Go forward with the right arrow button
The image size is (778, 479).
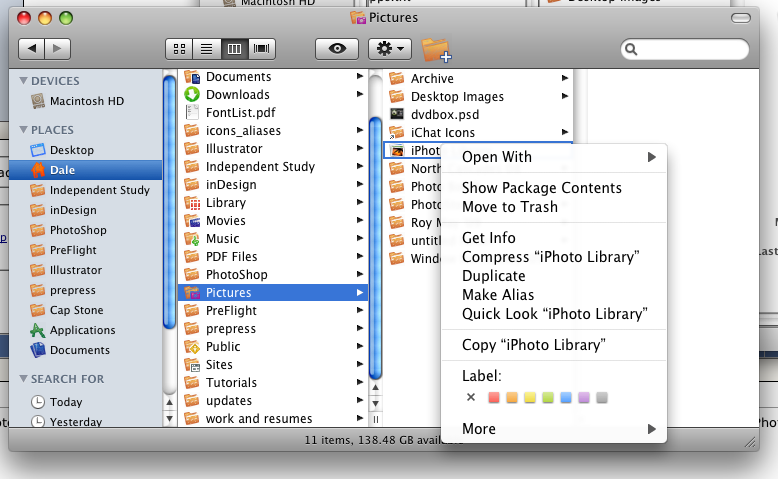[x=58, y=49]
